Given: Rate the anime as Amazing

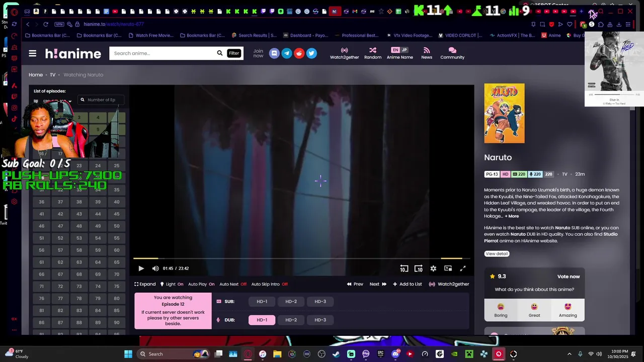Looking at the screenshot, I should 568,310.
